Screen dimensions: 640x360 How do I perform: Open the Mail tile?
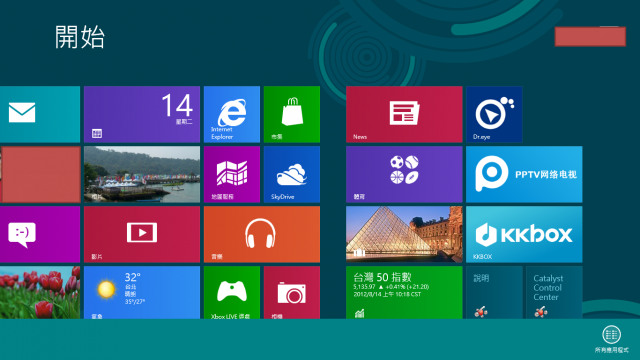(x=40, y=114)
